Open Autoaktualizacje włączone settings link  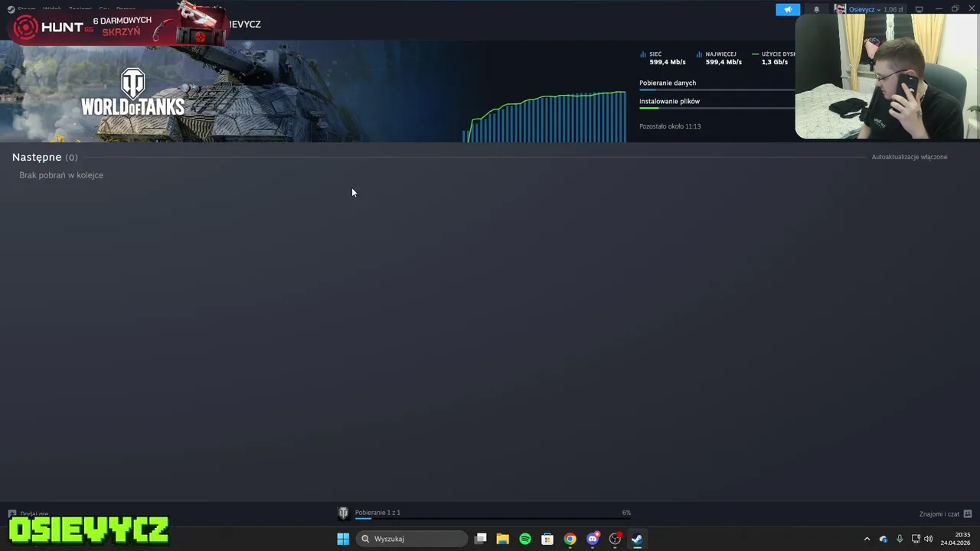pyautogui.click(x=910, y=157)
